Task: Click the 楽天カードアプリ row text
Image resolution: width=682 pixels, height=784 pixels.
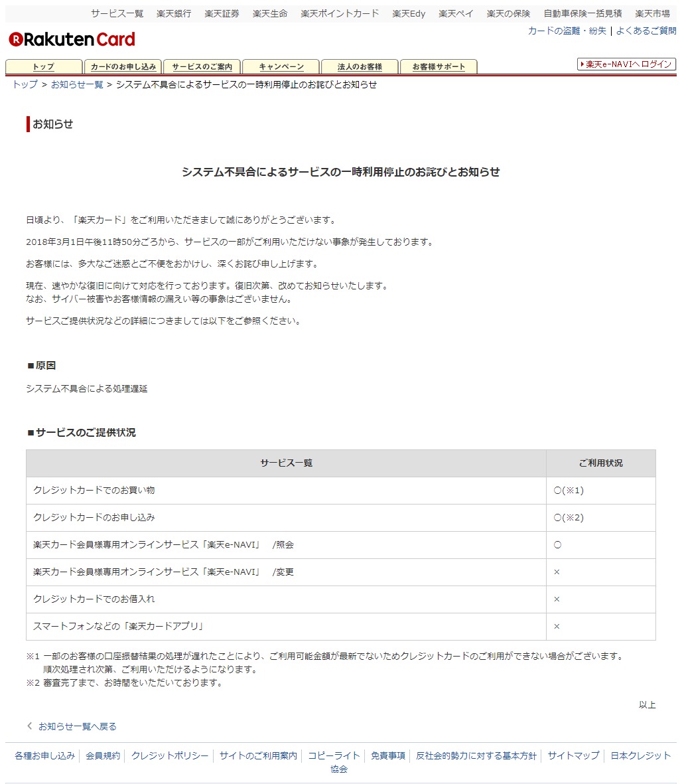Action: 118,626
